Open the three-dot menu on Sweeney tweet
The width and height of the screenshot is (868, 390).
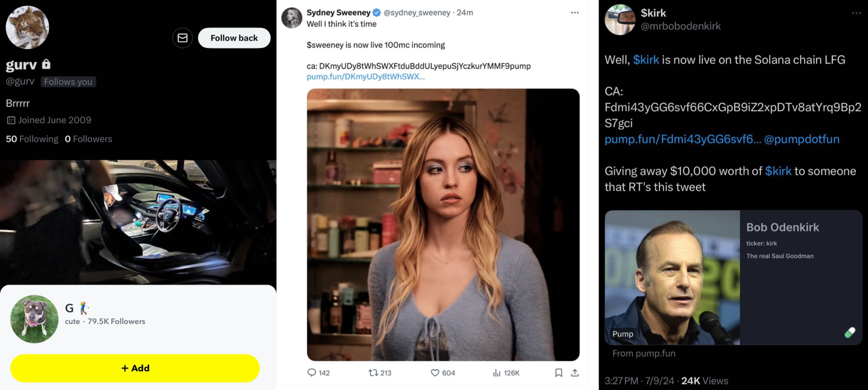pyautogui.click(x=575, y=13)
